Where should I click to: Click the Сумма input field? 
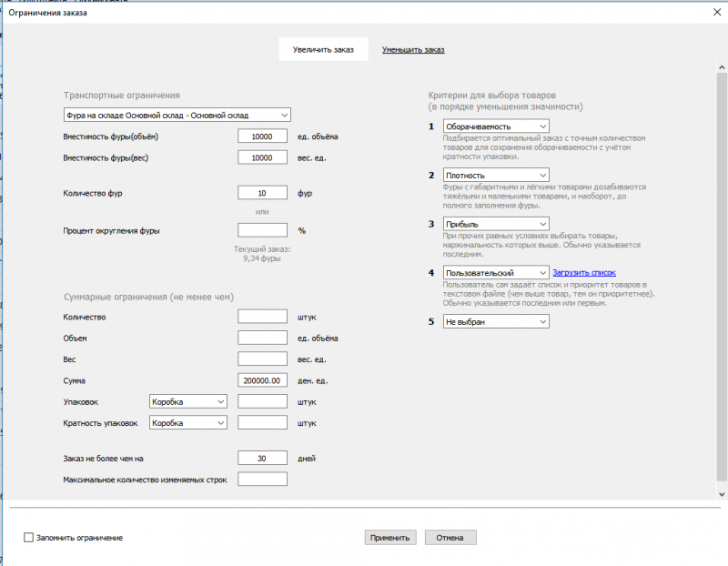(262, 379)
